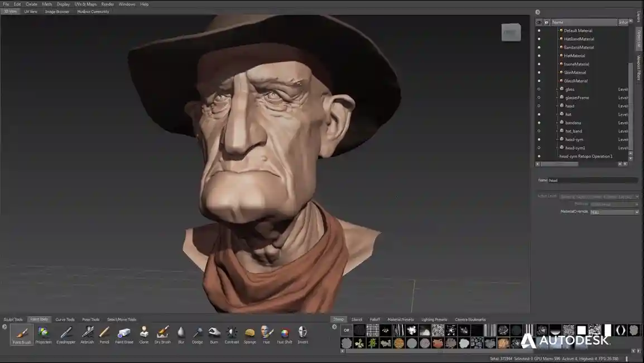Hide the bandana object in list
This screenshot has height=363, width=644.
point(539,123)
